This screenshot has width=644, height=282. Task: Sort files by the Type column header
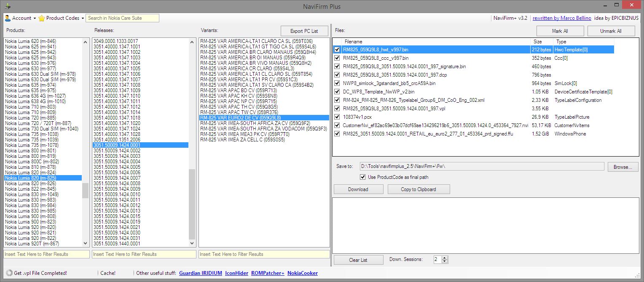coord(584,42)
